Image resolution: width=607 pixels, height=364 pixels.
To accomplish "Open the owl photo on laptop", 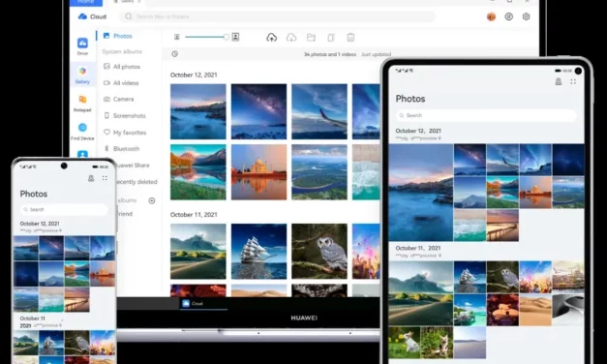I will click(319, 252).
